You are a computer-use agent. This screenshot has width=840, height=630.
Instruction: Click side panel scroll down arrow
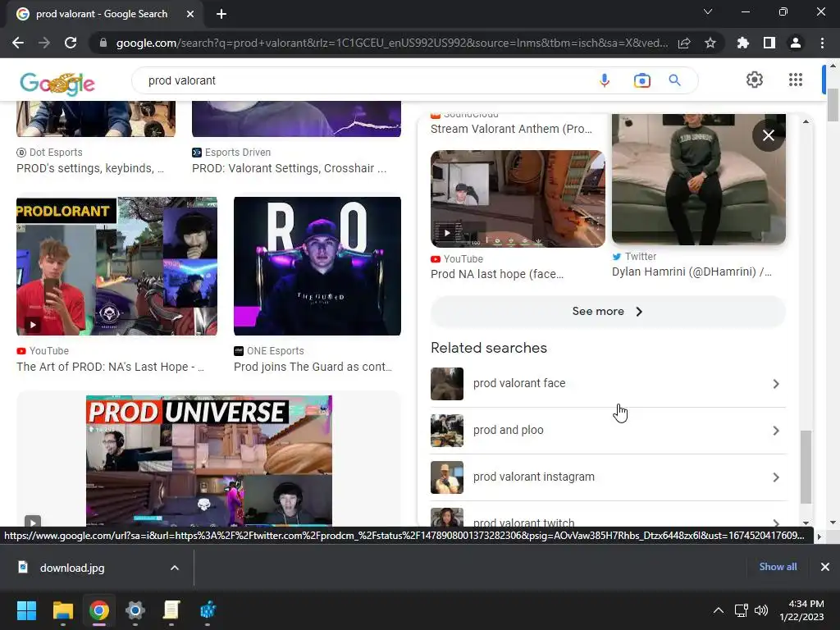coord(806,523)
